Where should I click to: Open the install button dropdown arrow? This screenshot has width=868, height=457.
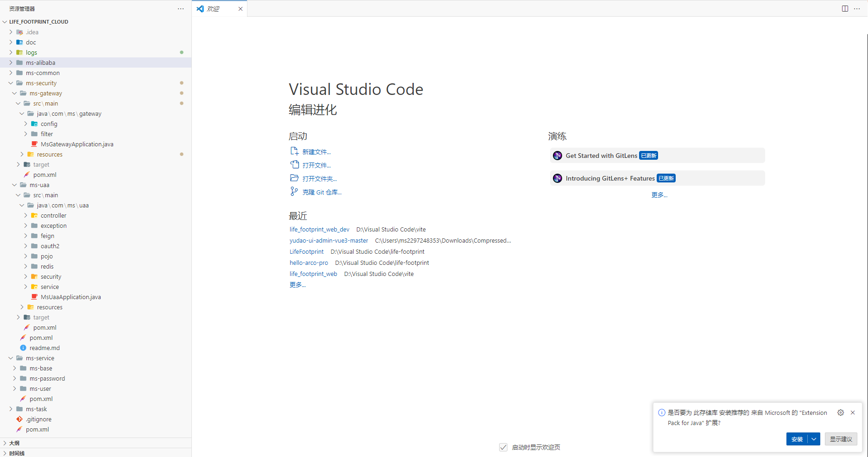coord(814,439)
